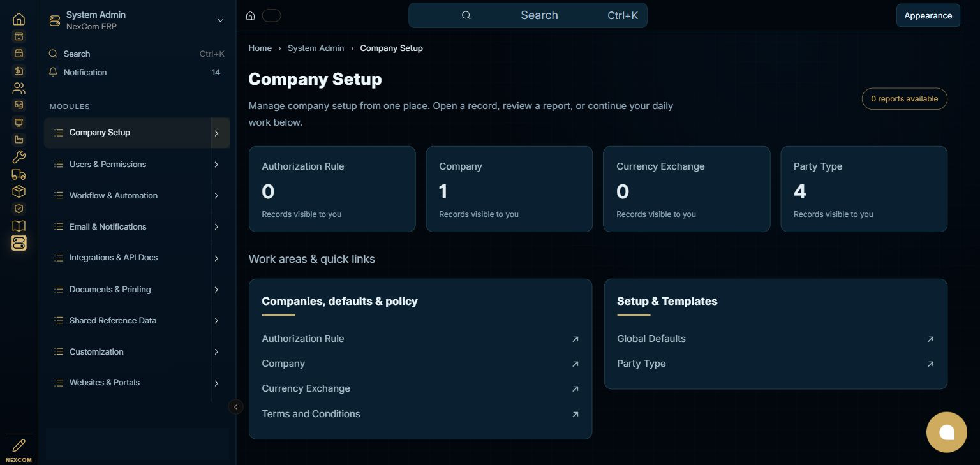
Task: Click the arrow icon beside Global Defaults
Action: pos(931,339)
